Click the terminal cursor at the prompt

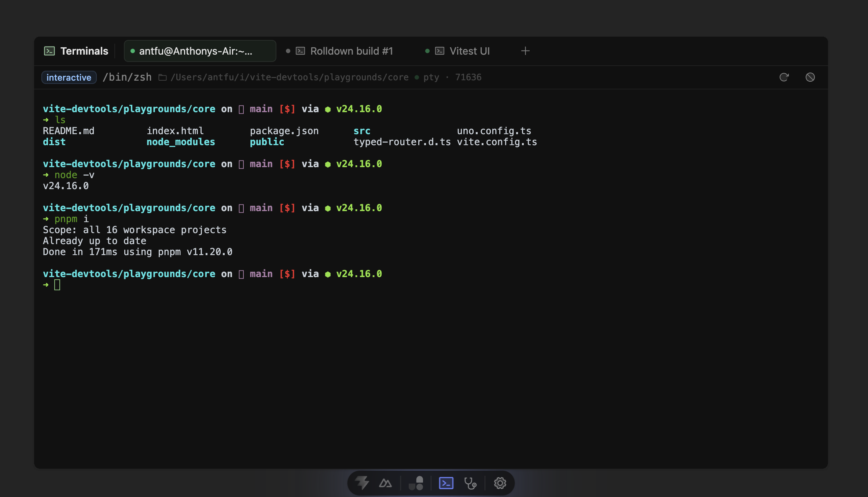[x=57, y=285]
